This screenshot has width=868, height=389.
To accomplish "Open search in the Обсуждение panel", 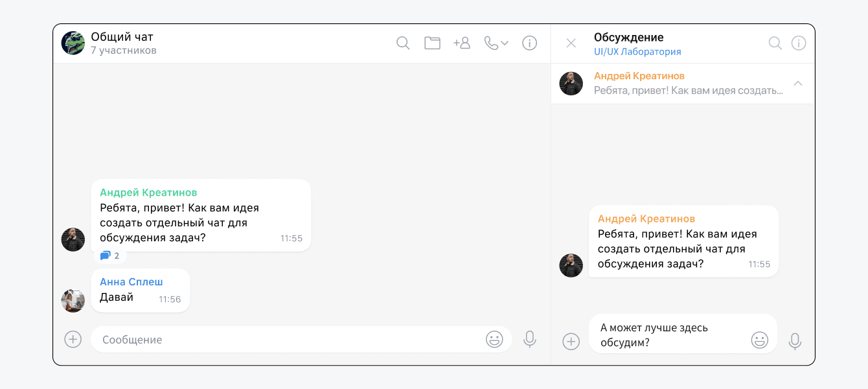I will (775, 43).
